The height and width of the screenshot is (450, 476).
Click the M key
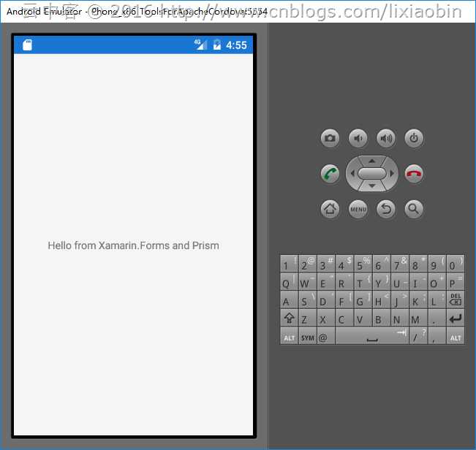click(418, 318)
